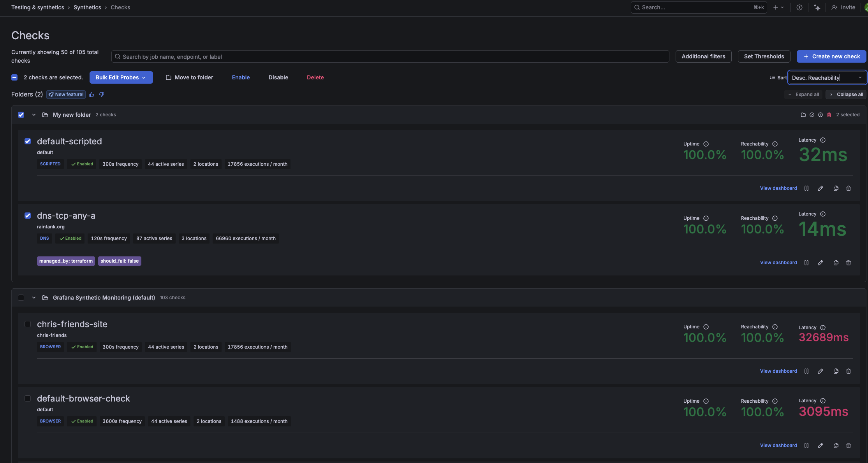View dashboard for chris-friends-site
Screen dimensions: 868x463
click(x=778, y=371)
